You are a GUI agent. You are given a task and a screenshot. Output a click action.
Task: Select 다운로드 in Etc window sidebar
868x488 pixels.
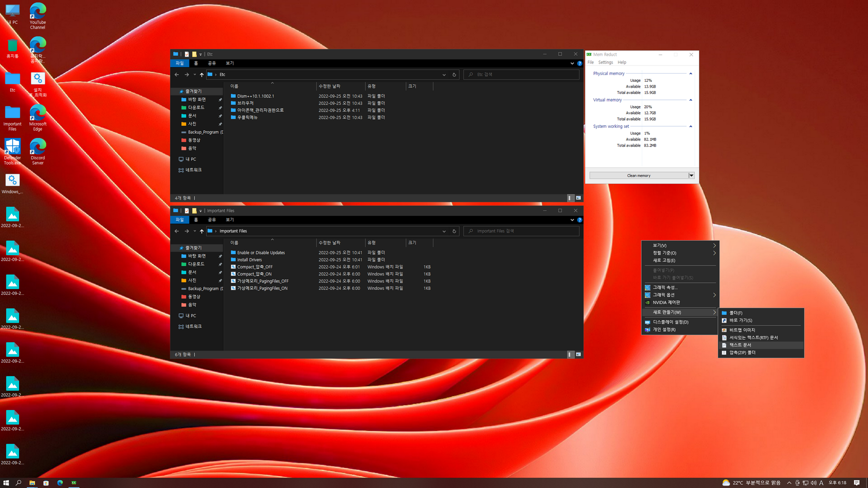coord(196,107)
